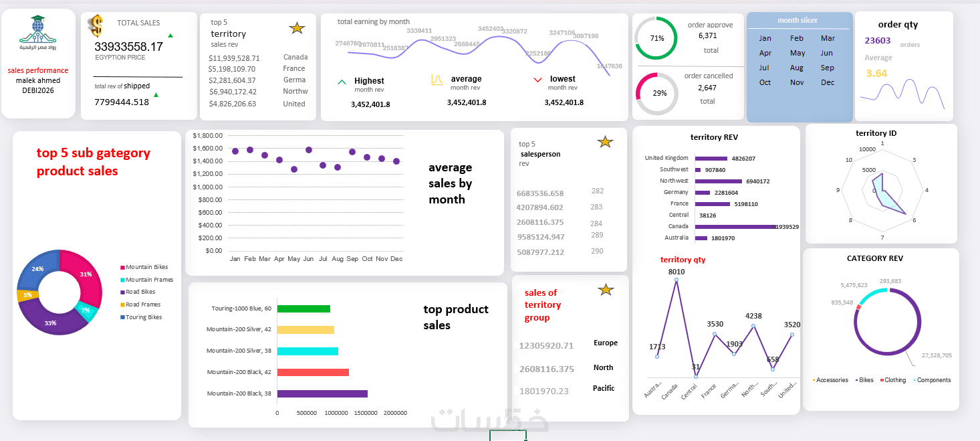Click the Canada bar in territory REV chart

coord(736,227)
